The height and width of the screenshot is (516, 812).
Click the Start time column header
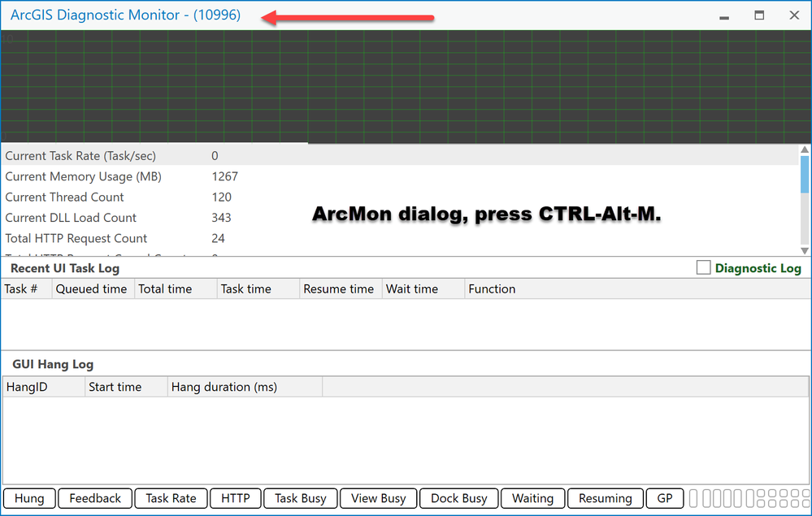point(126,387)
